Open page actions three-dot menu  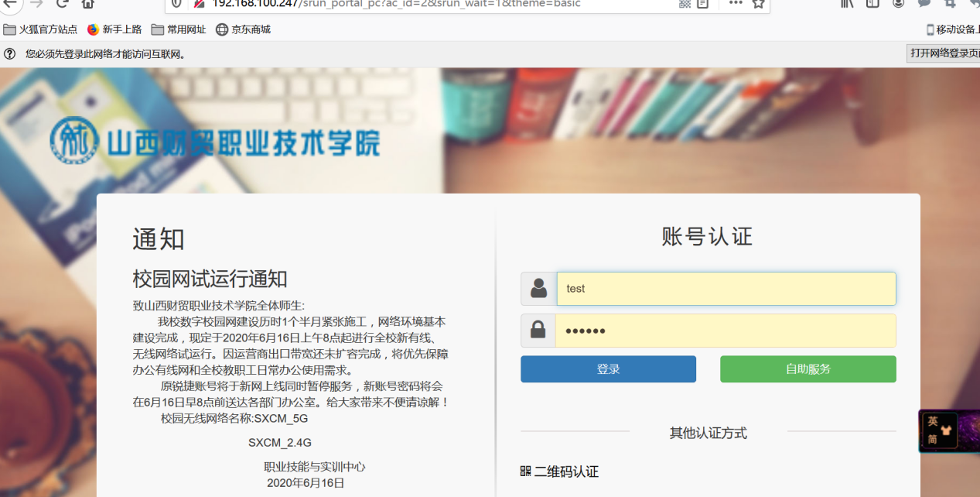(736, 3)
